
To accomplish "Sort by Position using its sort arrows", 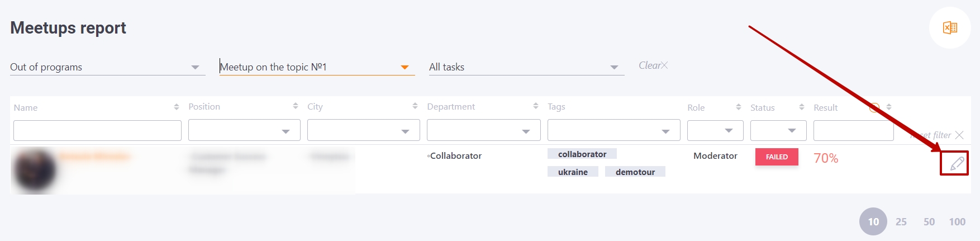I will pyautogui.click(x=296, y=106).
